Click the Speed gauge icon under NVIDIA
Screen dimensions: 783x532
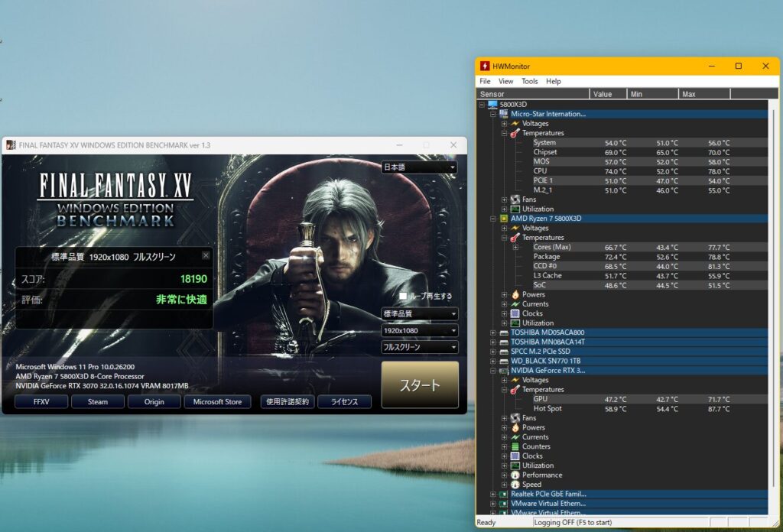(x=515, y=484)
